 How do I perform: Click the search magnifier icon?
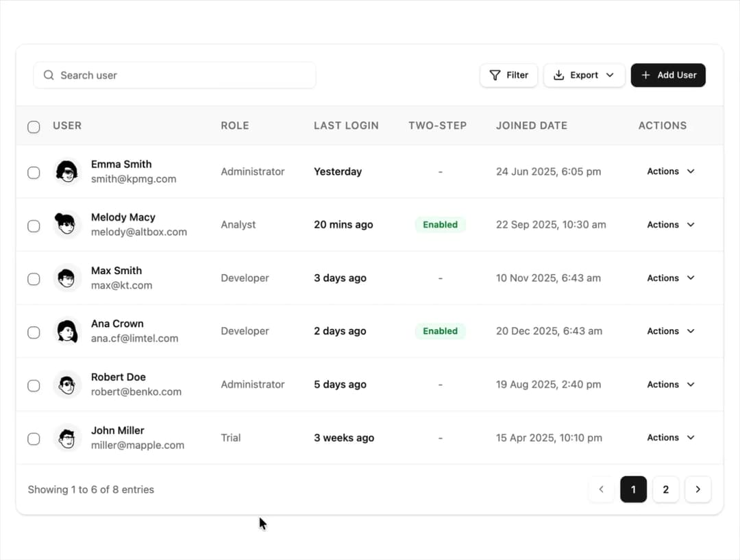[x=49, y=75]
